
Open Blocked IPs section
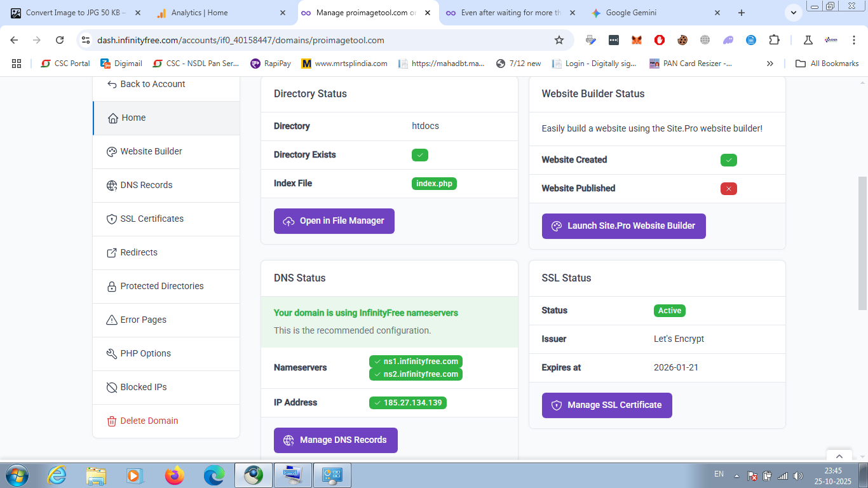(x=144, y=387)
